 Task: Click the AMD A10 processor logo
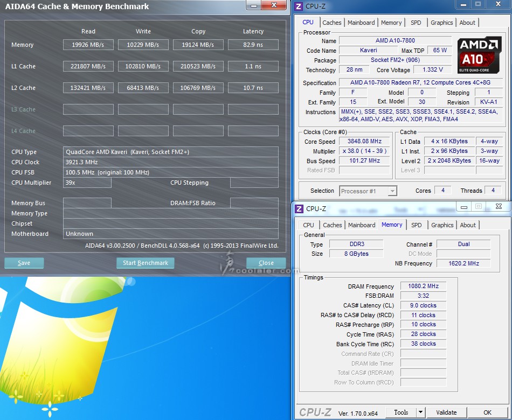point(479,56)
